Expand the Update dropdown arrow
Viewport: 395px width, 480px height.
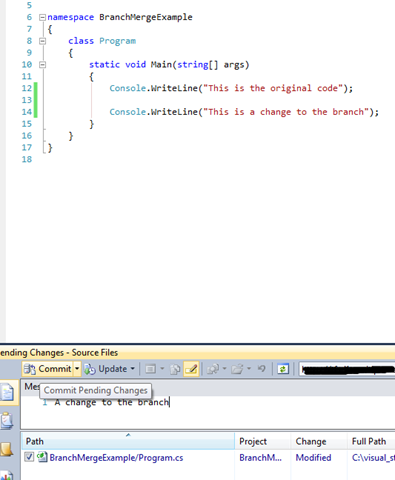point(132,369)
